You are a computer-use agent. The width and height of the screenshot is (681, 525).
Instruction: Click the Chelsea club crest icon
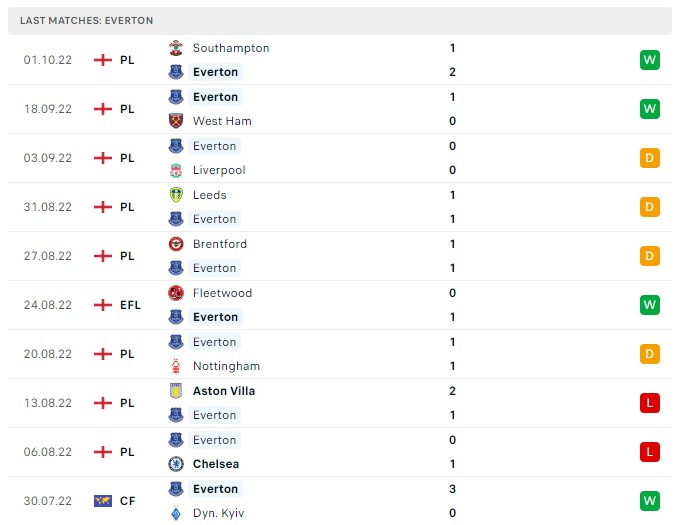click(176, 464)
